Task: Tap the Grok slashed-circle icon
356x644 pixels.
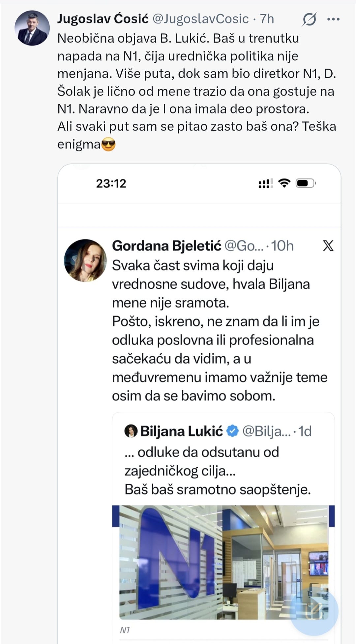Action: [x=310, y=19]
